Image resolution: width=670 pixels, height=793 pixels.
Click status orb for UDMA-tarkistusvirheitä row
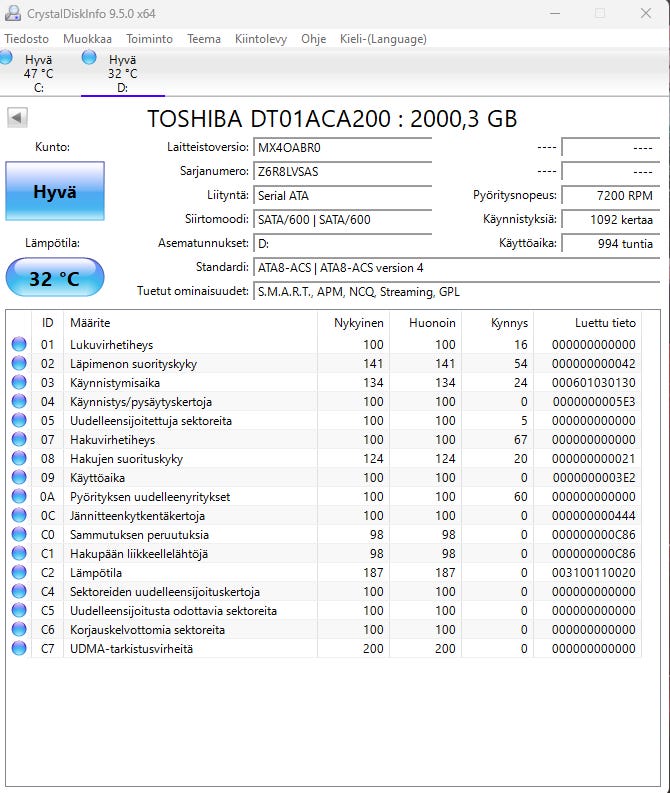(19, 649)
